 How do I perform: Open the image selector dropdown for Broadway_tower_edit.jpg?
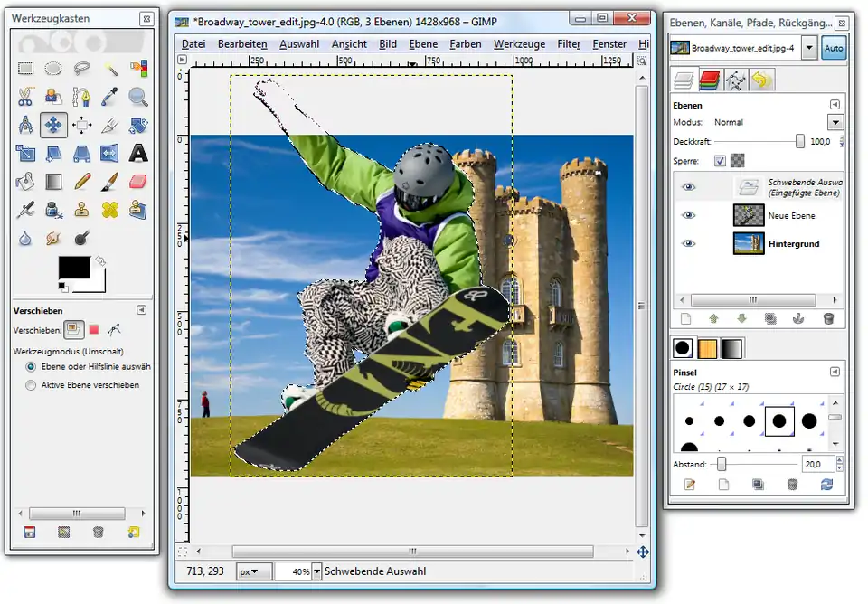(807, 49)
